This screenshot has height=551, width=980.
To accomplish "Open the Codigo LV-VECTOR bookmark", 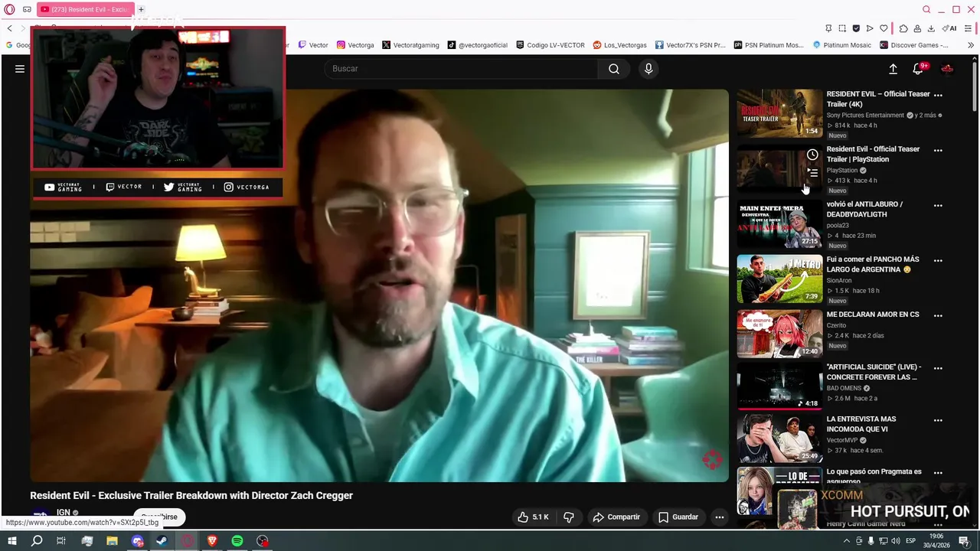I will click(x=550, y=45).
